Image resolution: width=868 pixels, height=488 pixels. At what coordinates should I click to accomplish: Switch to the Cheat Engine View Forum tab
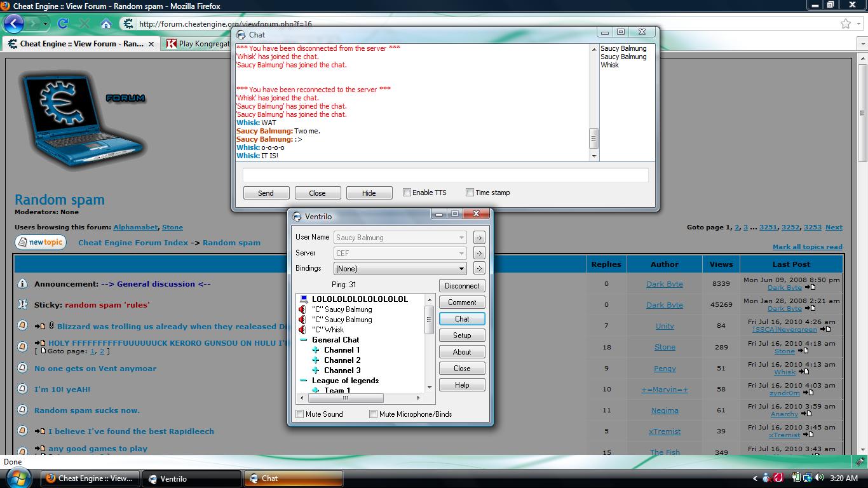(x=81, y=44)
